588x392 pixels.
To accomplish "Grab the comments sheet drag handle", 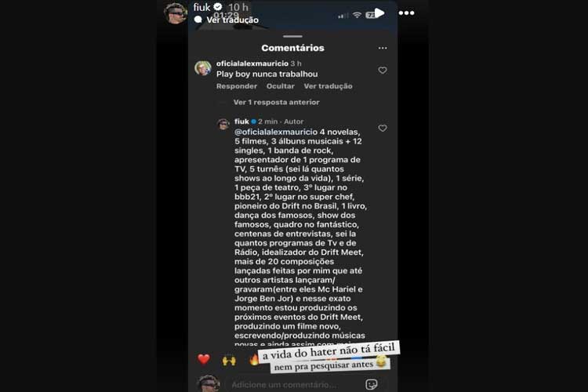I will click(293, 36).
